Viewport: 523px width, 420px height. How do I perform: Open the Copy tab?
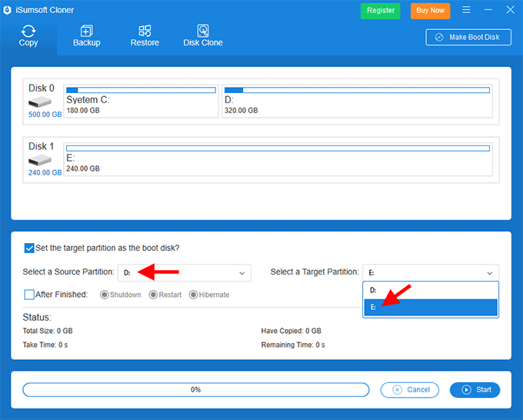click(x=28, y=36)
